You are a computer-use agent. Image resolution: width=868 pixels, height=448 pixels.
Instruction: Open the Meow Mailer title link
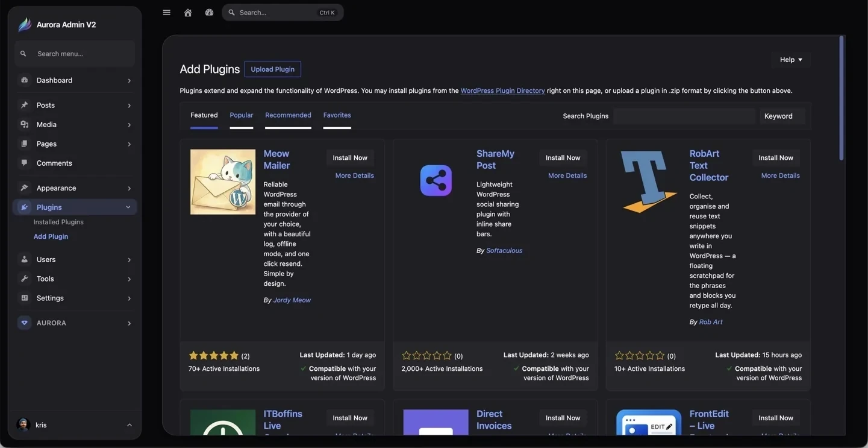point(276,159)
